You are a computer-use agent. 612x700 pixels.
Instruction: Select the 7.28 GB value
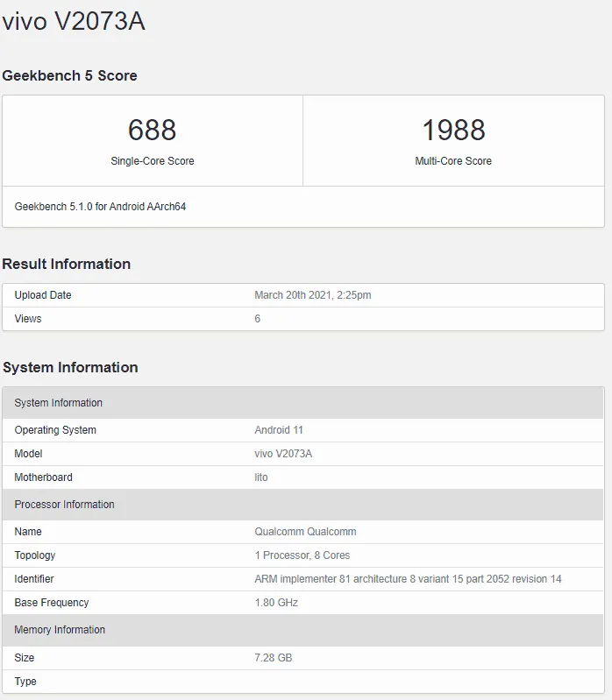[273, 658]
